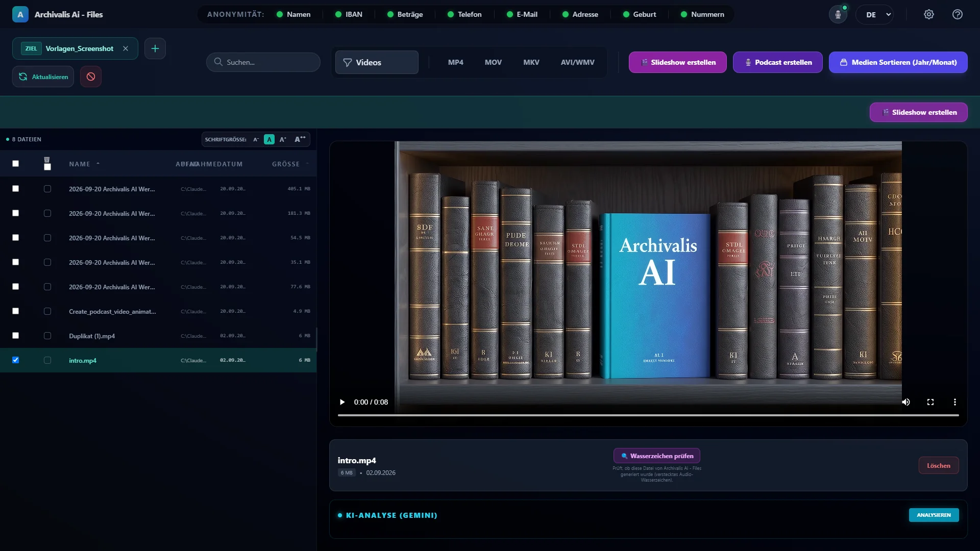The image size is (980, 551).
Task: Mute the video with speaker icon
Action: tap(906, 402)
